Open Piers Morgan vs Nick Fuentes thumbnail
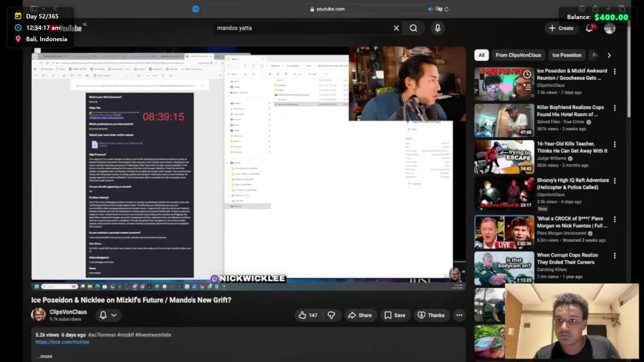644x362 pixels. pos(504,232)
